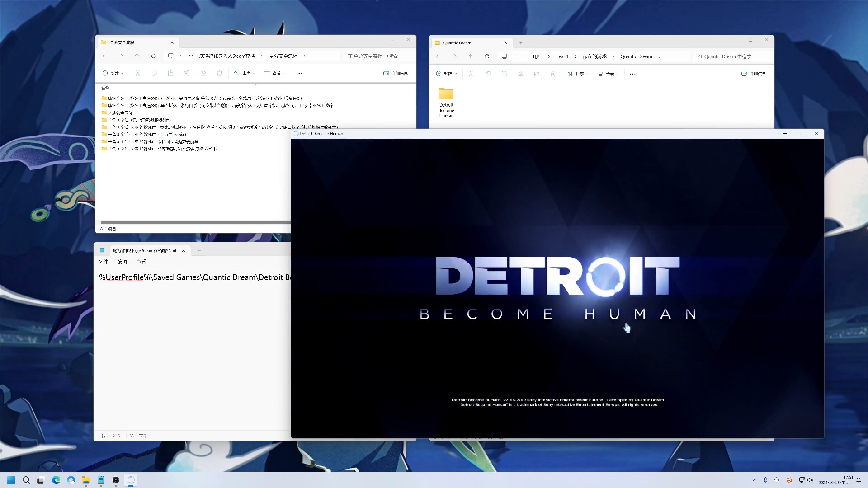This screenshot has width=868, height=488.
Task: Close the Quantic Dream Explorer tab
Action: coord(506,43)
